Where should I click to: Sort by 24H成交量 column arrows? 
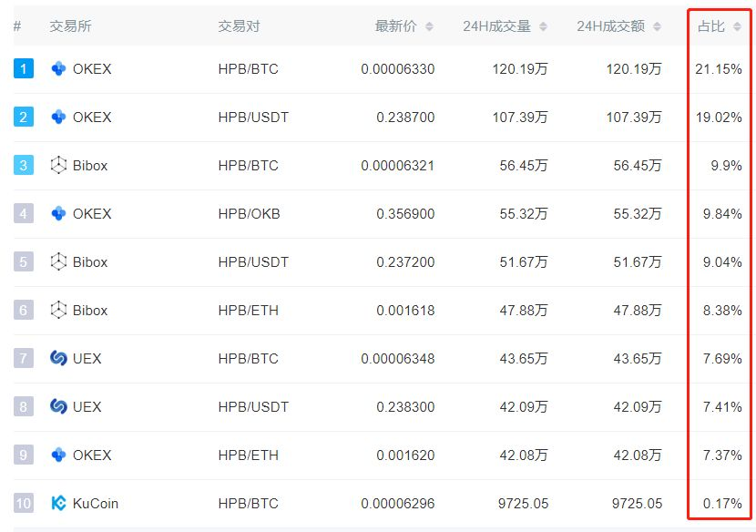pos(543,26)
